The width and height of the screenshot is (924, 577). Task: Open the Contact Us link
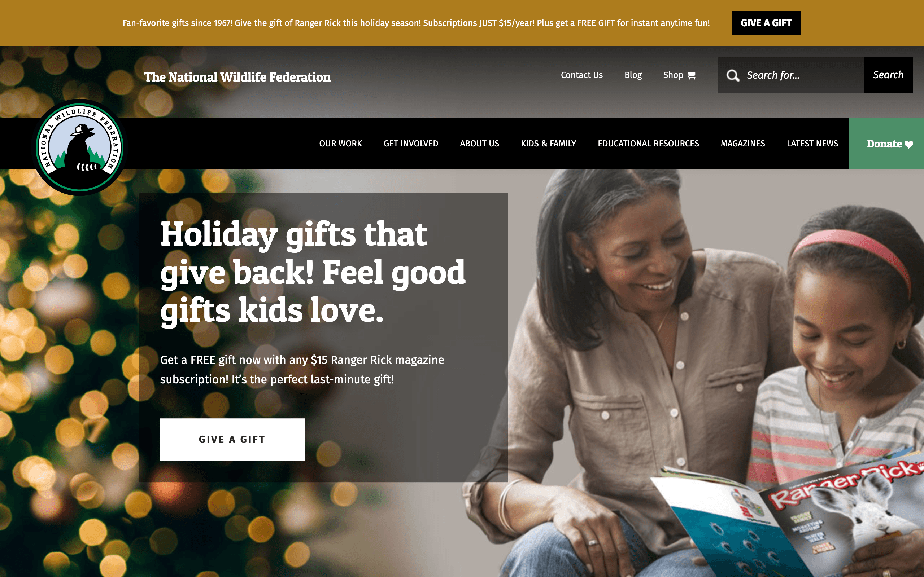(581, 75)
